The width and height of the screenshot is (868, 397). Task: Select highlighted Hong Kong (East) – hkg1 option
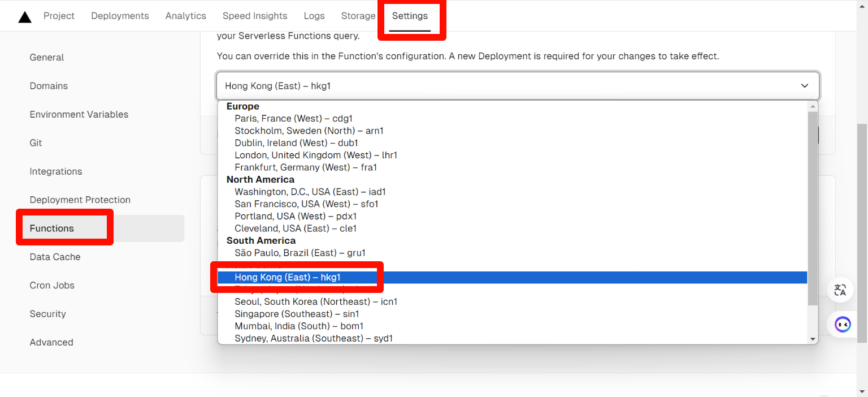tap(513, 277)
